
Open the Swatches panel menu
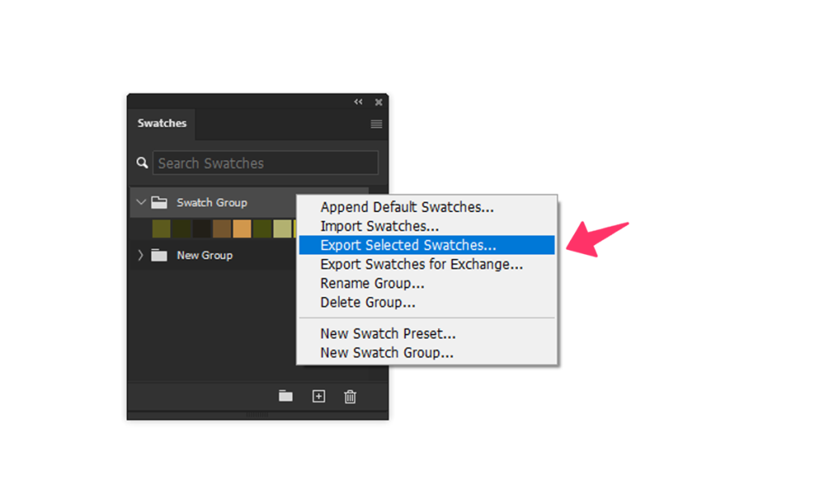pyautogui.click(x=376, y=124)
